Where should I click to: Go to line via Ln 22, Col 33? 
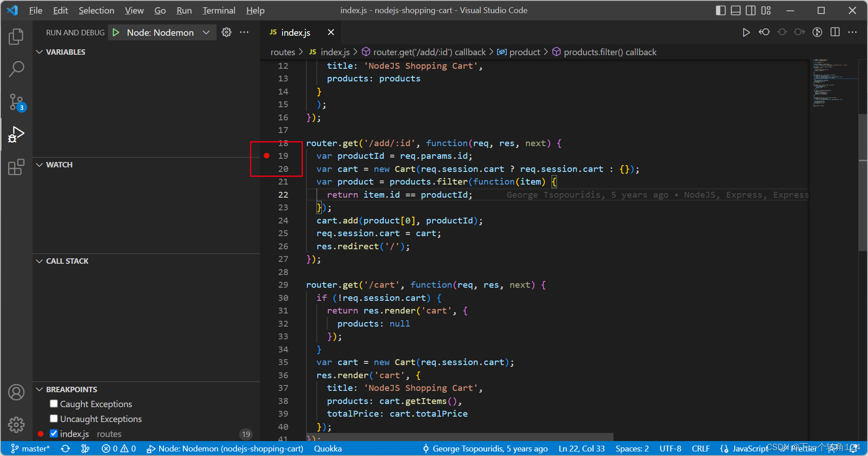pos(581,448)
